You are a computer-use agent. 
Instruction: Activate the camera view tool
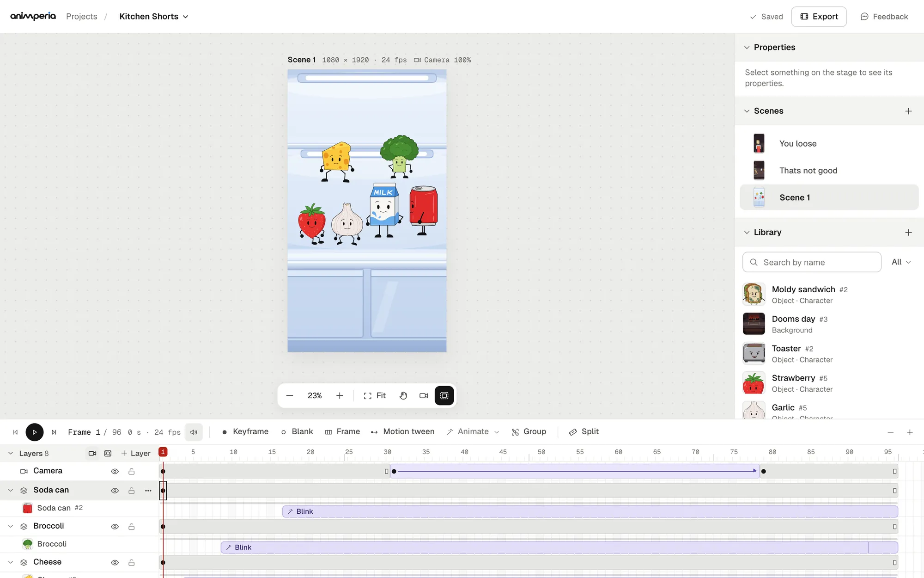(424, 395)
